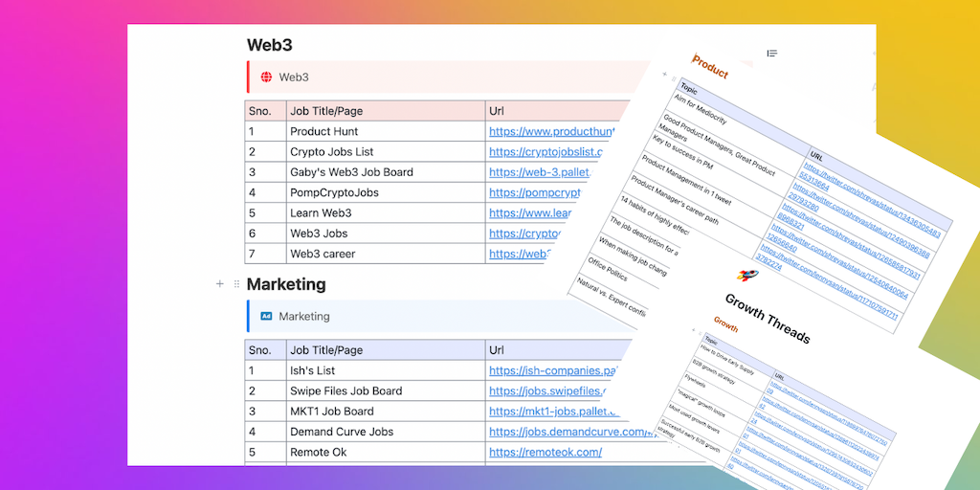Open the Demand Curve Jobs link
This screenshot has height=490, width=980.
[575, 432]
